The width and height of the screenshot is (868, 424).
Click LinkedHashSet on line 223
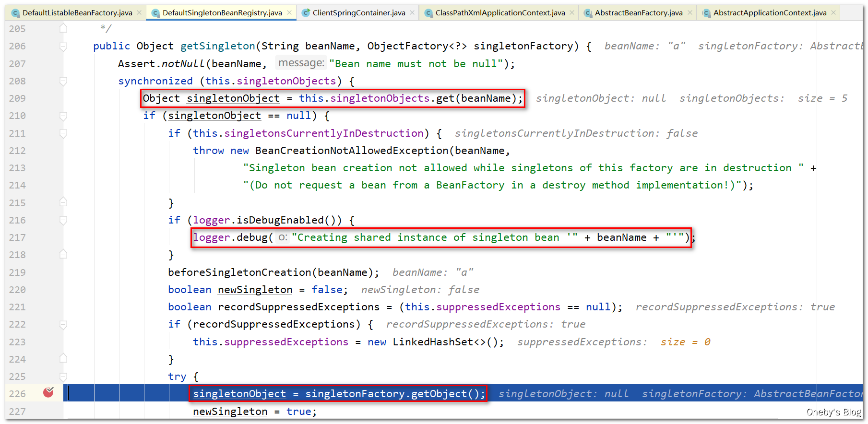pos(433,342)
